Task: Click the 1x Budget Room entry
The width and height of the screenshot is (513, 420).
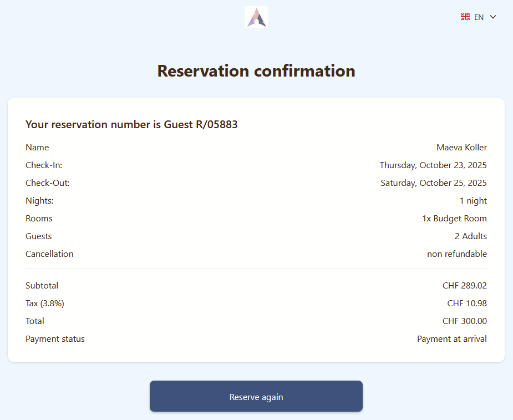Action: tap(454, 219)
